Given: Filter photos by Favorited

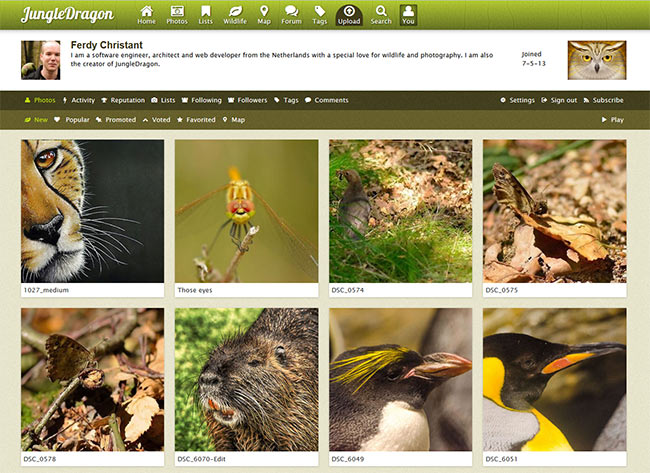Looking at the screenshot, I should coord(196,119).
